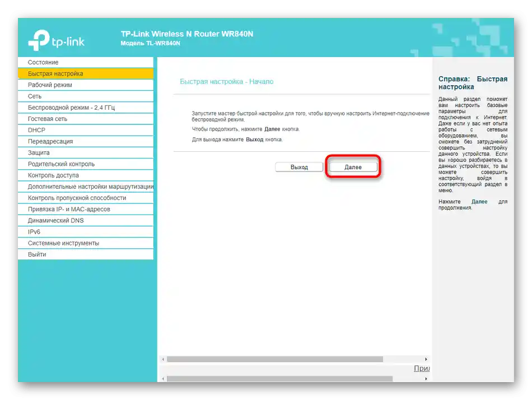Open the Сеть menu item
Viewport: 532px width, 400px height.
point(86,96)
